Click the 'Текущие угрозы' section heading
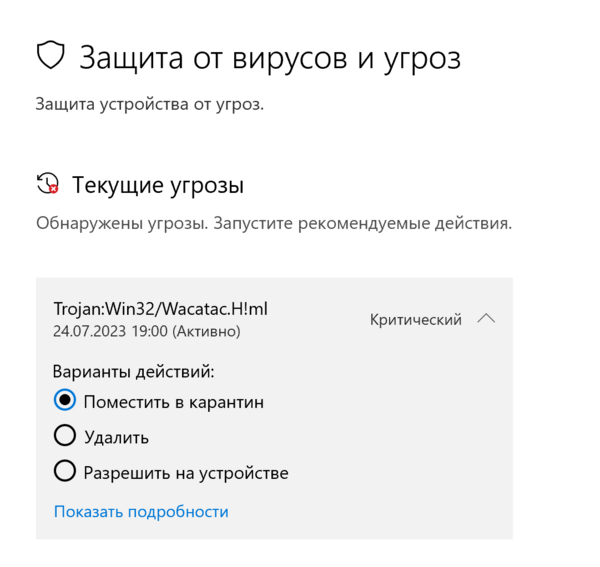The width and height of the screenshot is (600, 567). point(158,185)
